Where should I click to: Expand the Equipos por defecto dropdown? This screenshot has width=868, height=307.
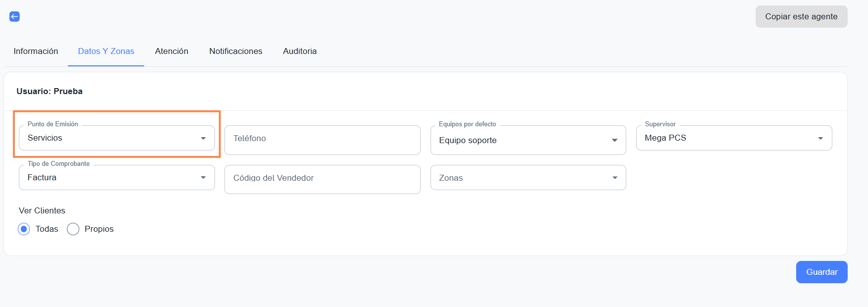point(528,140)
